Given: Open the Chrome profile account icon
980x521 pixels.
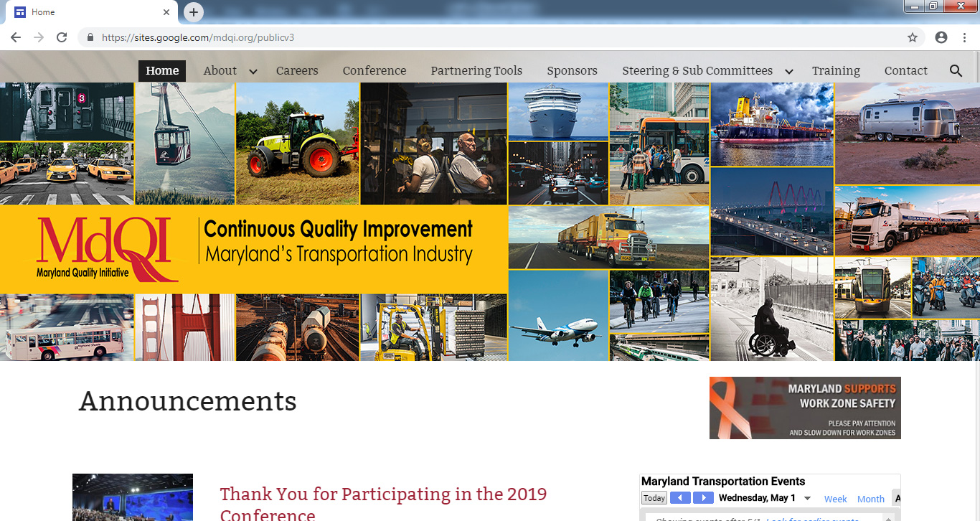Looking at the screenshot, I should 941,37.
